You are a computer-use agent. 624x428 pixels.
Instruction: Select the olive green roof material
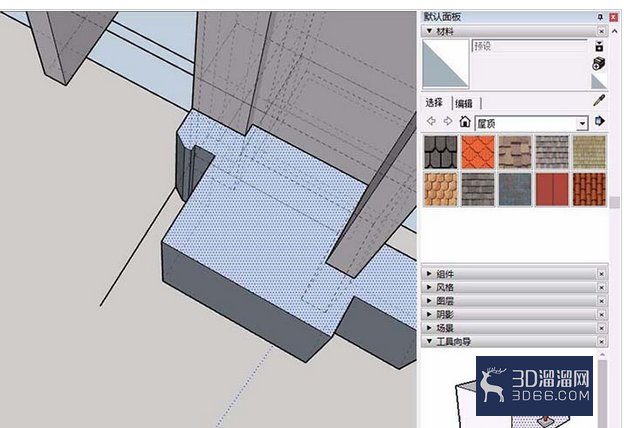(589, 152)
